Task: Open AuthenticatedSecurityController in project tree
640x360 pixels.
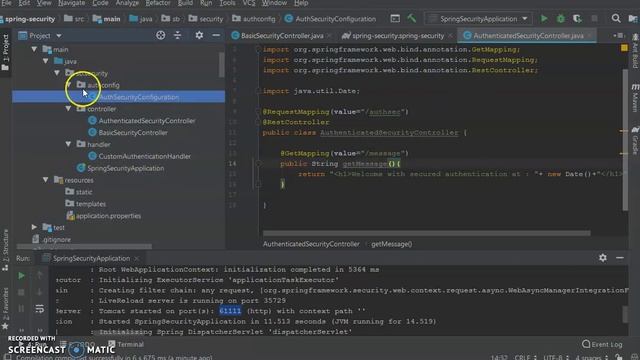Action: [147, 121]
